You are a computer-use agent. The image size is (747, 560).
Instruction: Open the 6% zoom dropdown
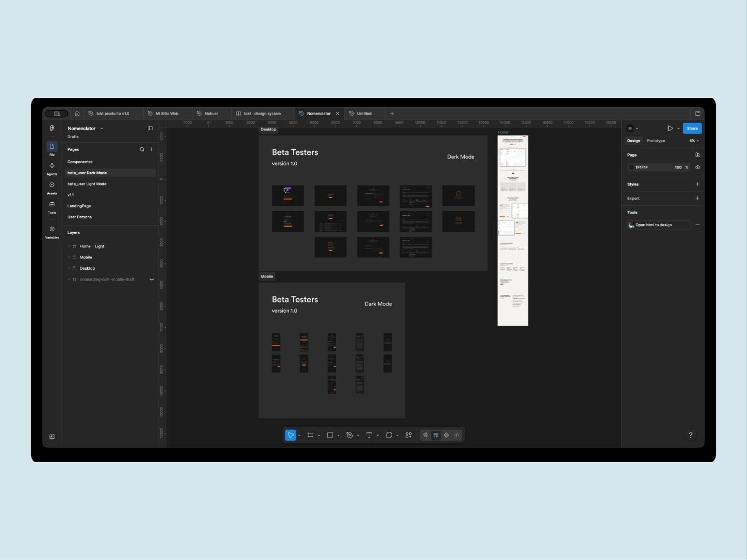[x=694, y=141]
